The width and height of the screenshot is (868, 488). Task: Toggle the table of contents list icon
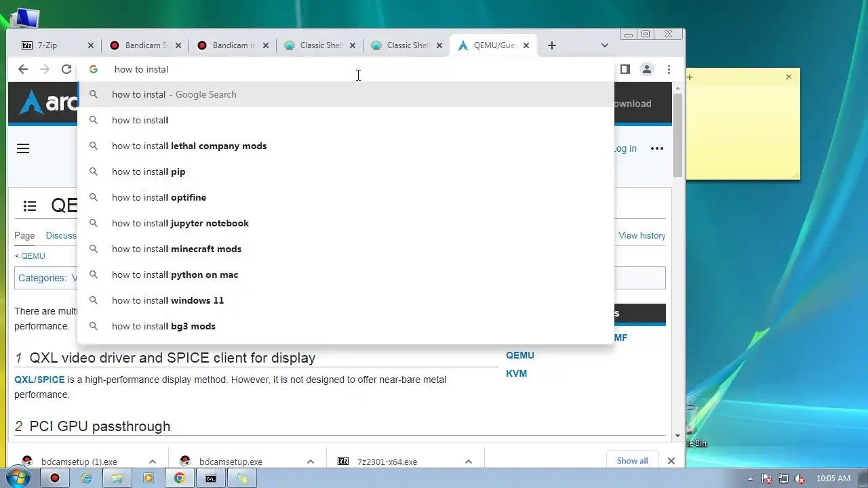coord(29,206)
